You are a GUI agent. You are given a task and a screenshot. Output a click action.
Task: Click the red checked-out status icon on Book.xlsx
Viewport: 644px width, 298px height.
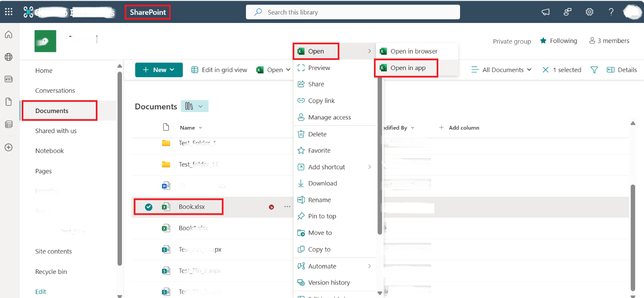coord(271,207)
